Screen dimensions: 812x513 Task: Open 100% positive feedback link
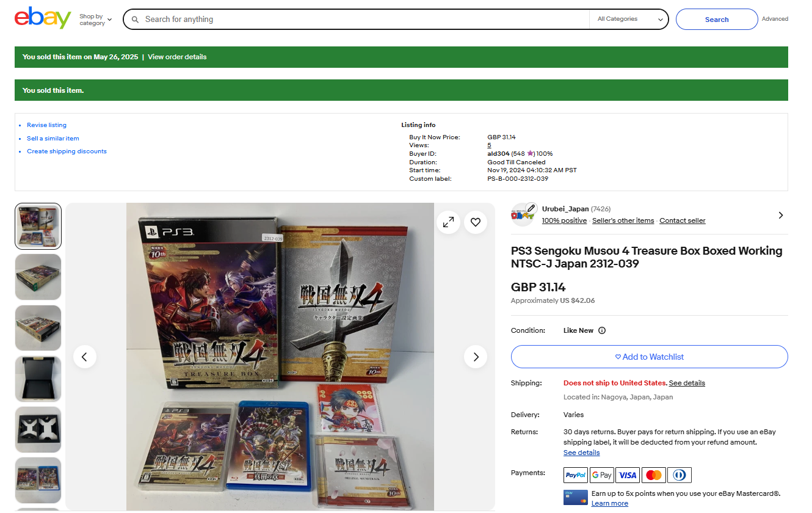[x=564, y=220]
